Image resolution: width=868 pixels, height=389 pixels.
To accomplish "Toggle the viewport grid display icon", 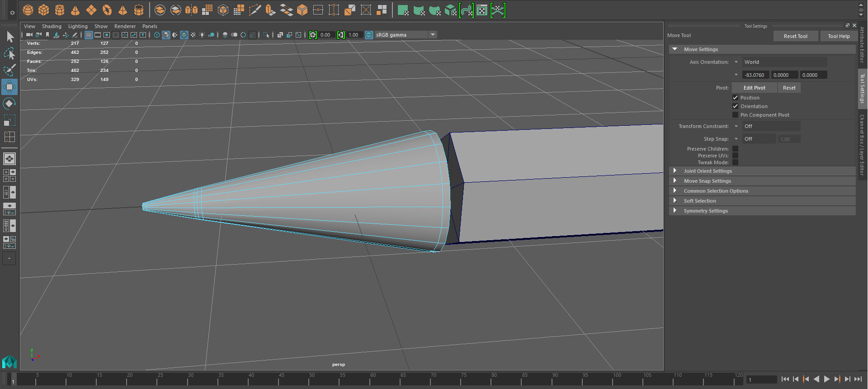I will [x=89, y=35].
